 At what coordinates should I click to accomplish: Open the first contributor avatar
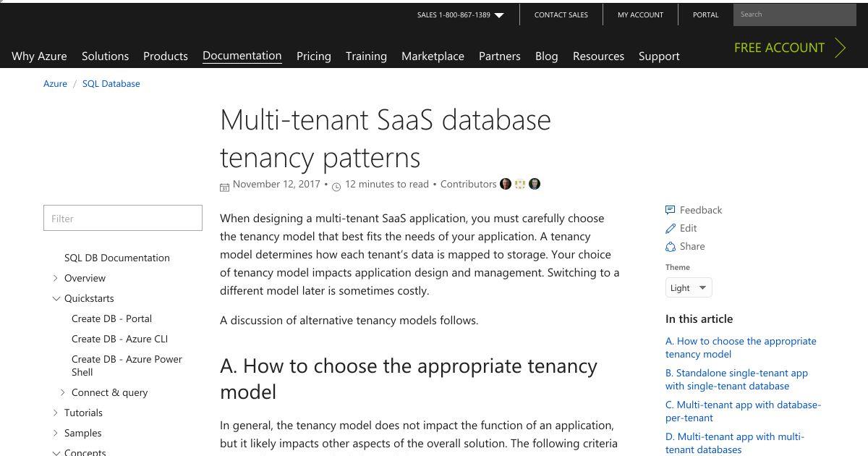pyautogui.click(x=506, y=184)
